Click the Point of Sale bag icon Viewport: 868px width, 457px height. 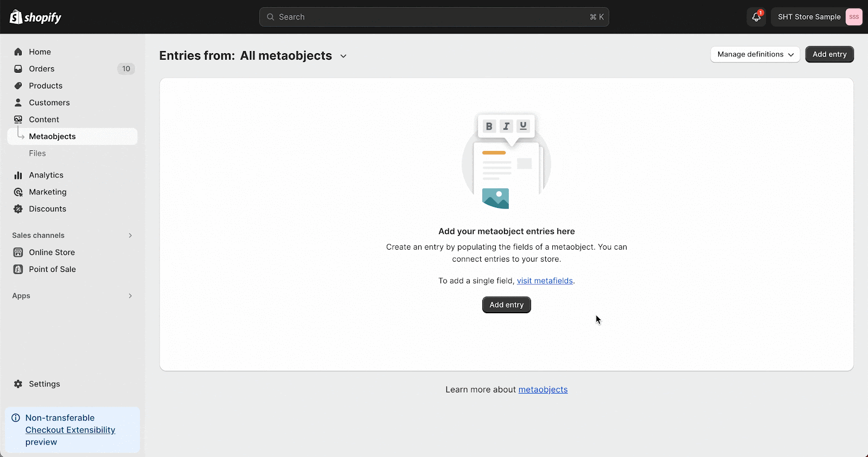[18, 269]
